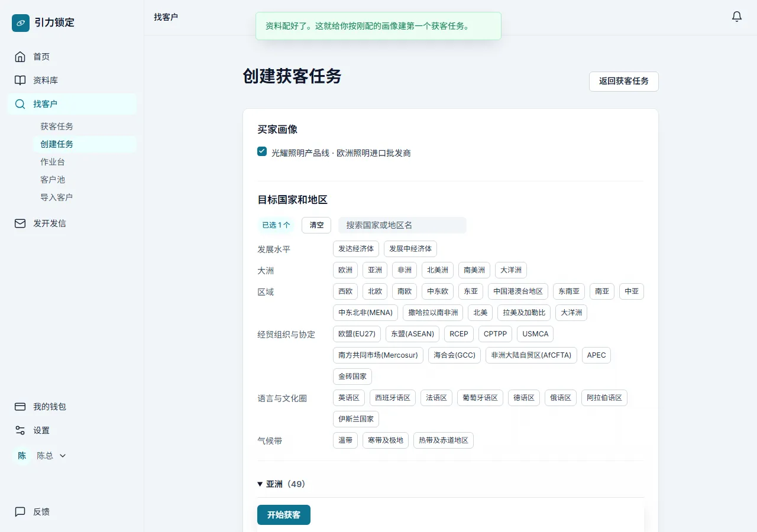Click the 设置 sliders icon

click(x=20, y=430)
